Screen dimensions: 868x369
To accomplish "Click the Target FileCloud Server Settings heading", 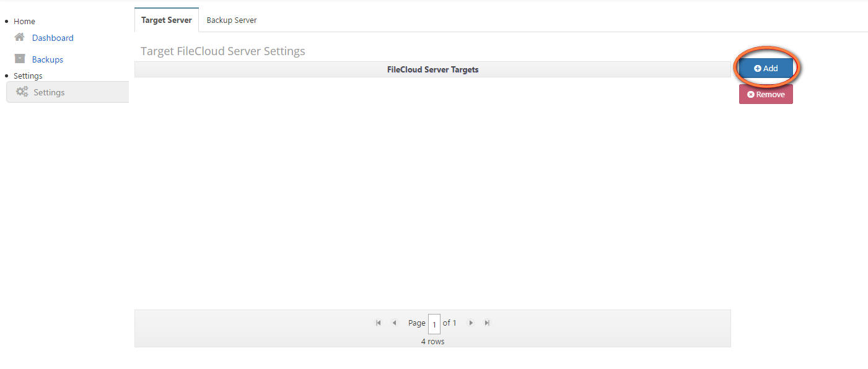I will (223, 51).
